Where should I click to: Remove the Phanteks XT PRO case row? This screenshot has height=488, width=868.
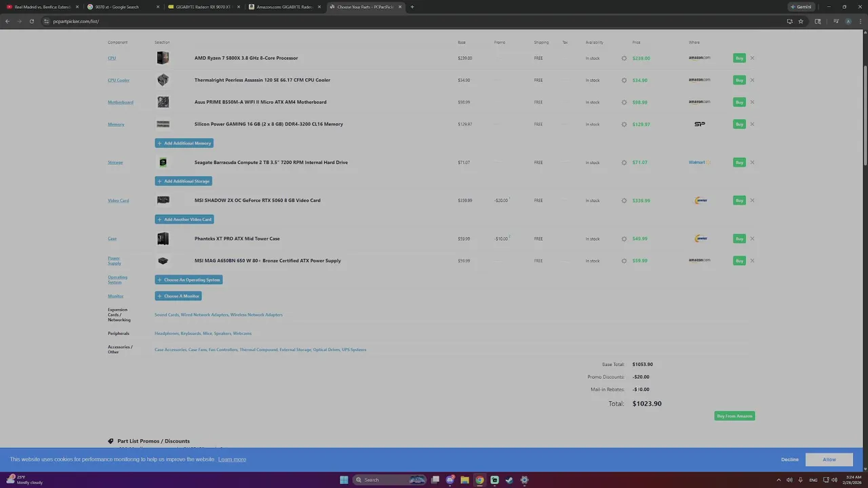click(x=752, y=239)
